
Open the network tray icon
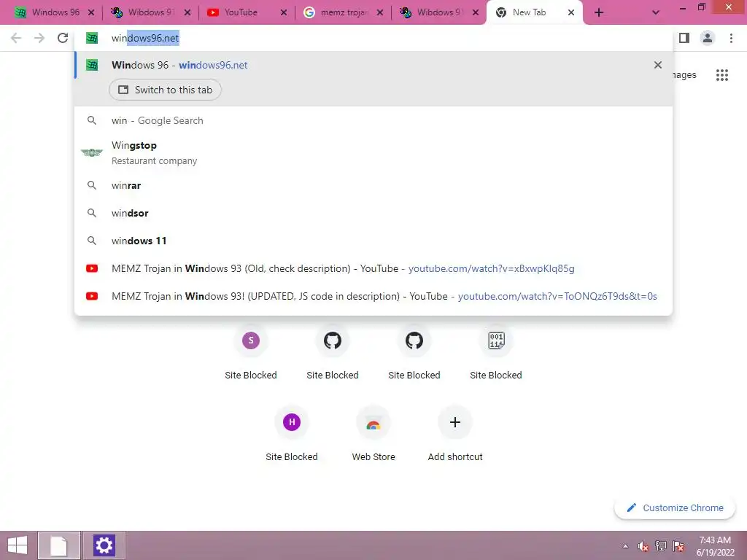tap(661, 546)
